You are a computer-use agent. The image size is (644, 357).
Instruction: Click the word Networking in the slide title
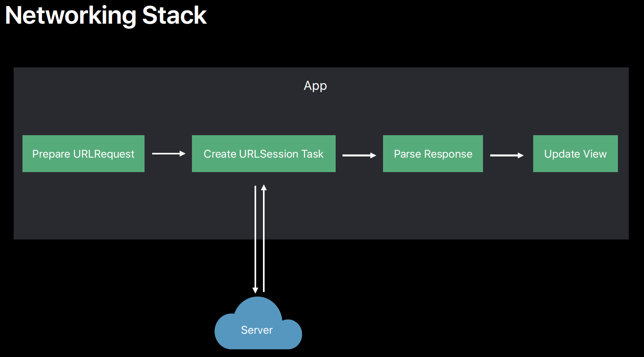pos(71,16)
